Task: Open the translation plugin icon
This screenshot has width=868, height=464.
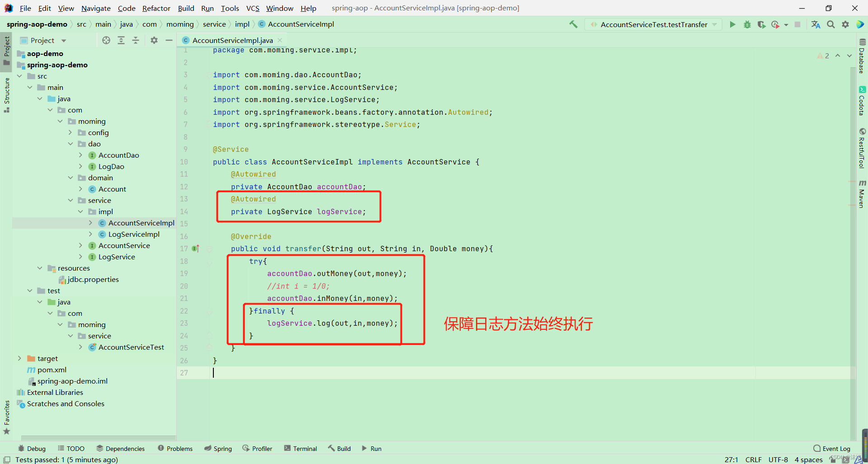Action: click(x=816, y=24)
